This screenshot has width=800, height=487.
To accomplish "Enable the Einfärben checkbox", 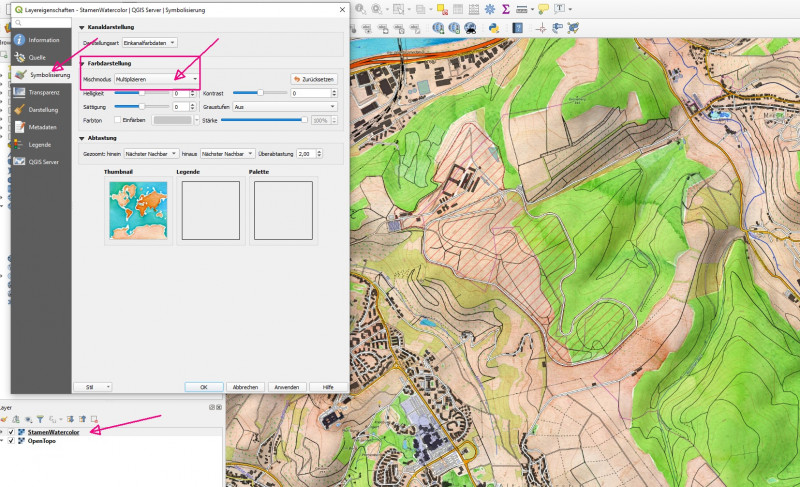I will [118, 120].
